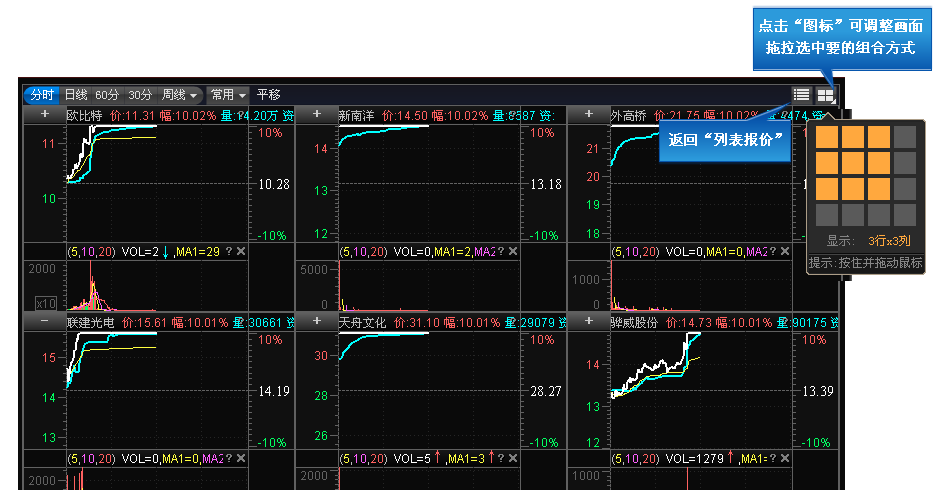Click 天舟文化 previous close value 28.27
Viewport: 938px width, 490px height.
tap(546, 391)
